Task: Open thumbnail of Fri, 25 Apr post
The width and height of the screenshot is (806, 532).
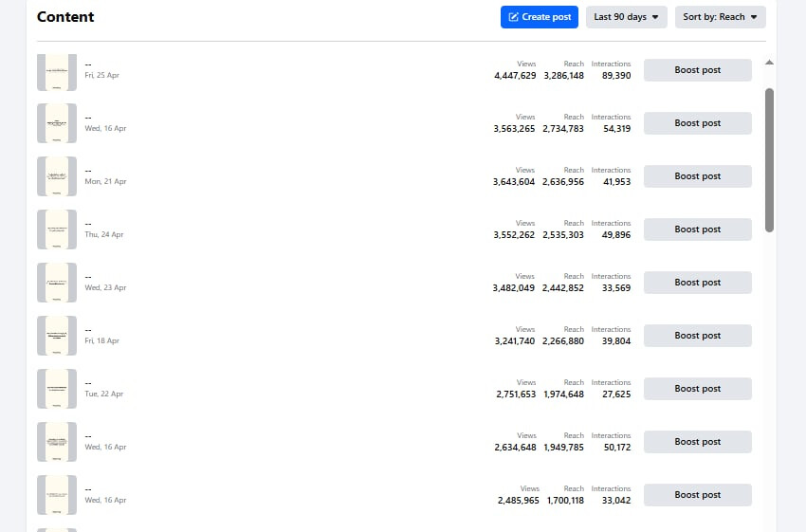Action: tap(57, 72)
